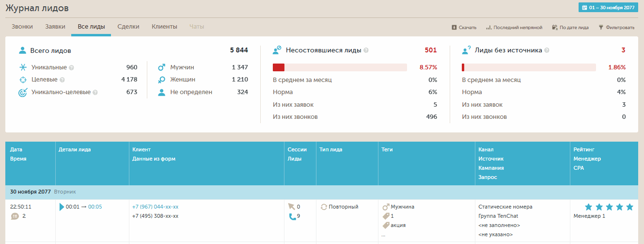Set the rating to the fifth star
The height and width of the screenshot is (244, 644).
pos(629,207)
